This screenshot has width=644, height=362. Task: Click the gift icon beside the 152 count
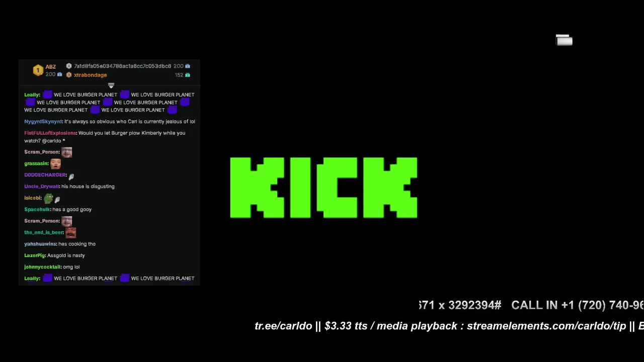click(x=188, y=75)
